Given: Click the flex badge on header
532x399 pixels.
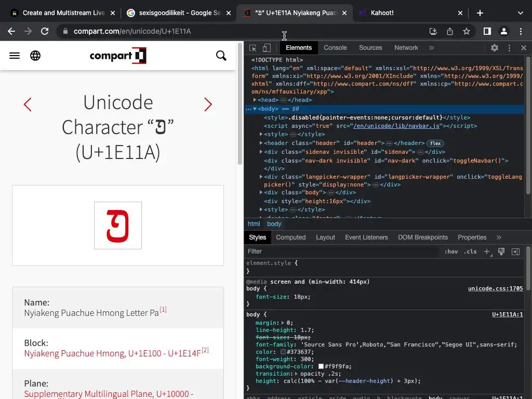Looking at the screenshot, I should pos(435,143).
